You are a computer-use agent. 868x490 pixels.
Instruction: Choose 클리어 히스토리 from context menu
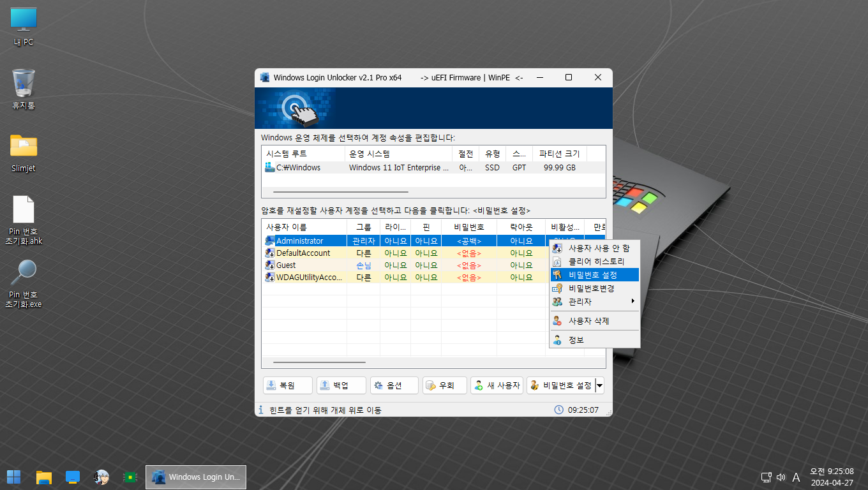[595, 262]
